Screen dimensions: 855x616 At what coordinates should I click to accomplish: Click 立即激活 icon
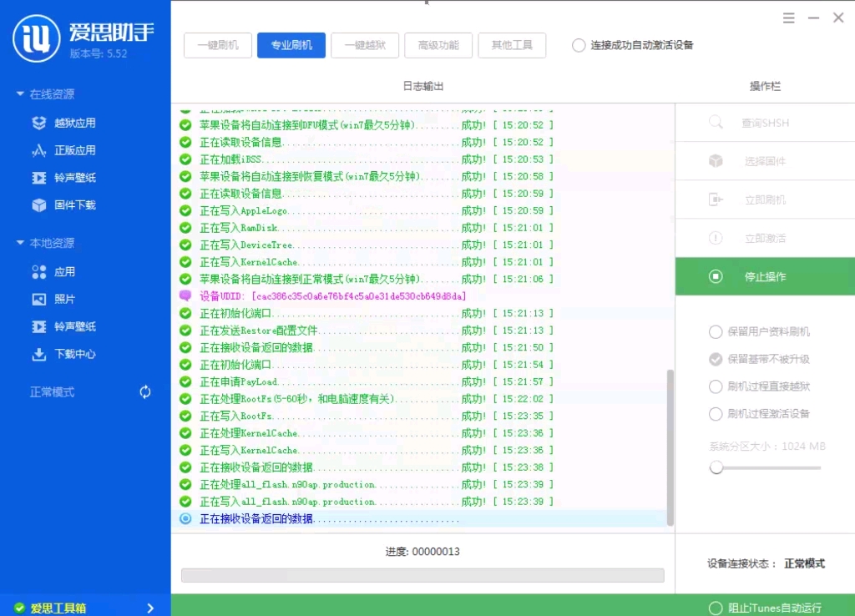point(716,238)
